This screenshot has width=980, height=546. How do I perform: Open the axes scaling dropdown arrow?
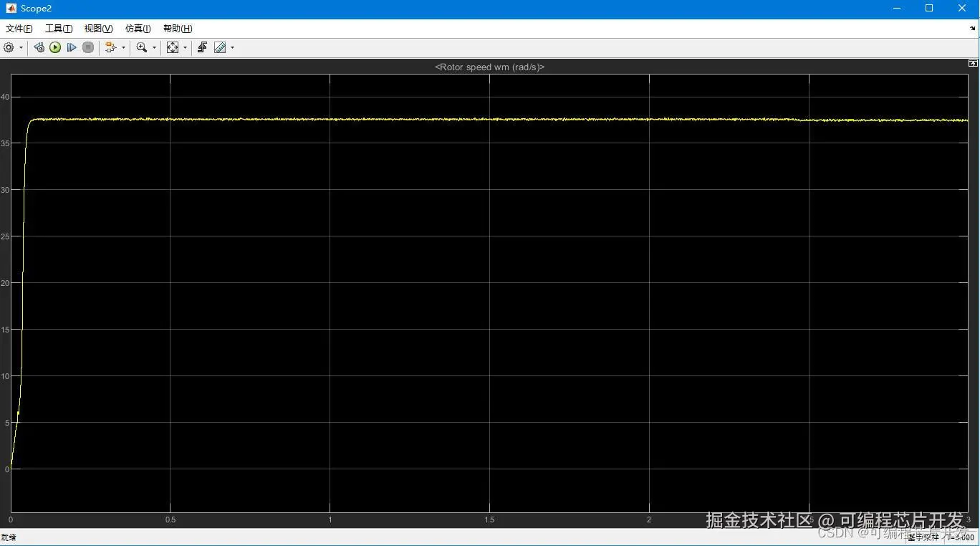185,48
